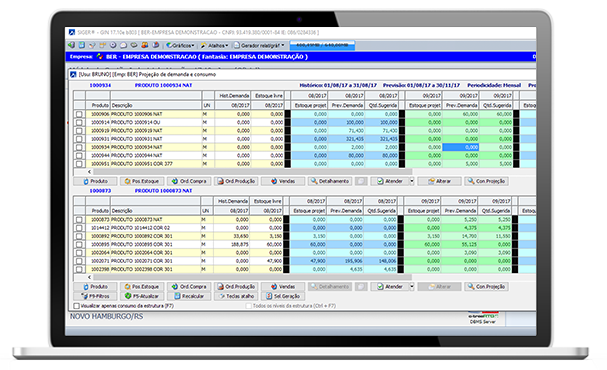Screen dimensions: 607x370
Task: Click the highlighted Prev.Demanda cell in row 1000934
Action: click(x=461, y=147)
